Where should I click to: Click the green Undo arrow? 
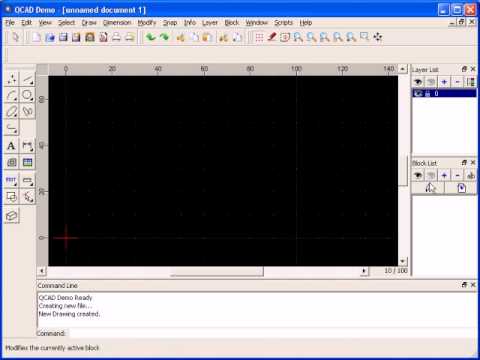[151, 37]
